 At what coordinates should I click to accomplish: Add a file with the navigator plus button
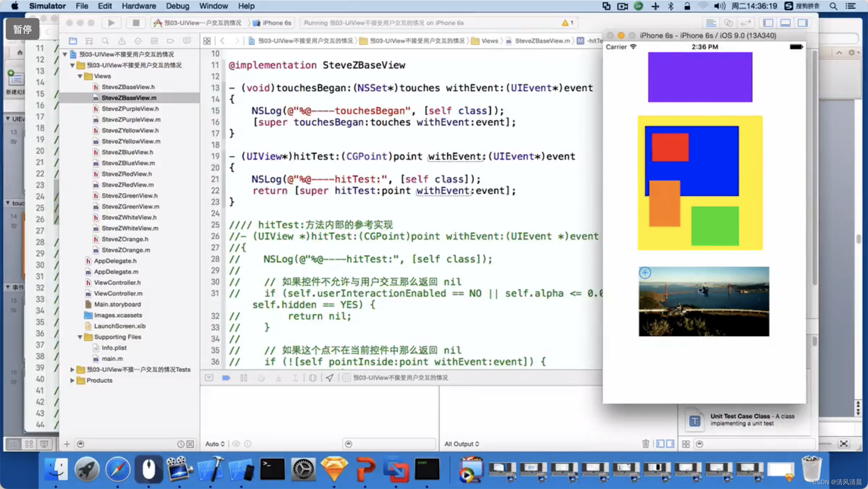[67, 444]
